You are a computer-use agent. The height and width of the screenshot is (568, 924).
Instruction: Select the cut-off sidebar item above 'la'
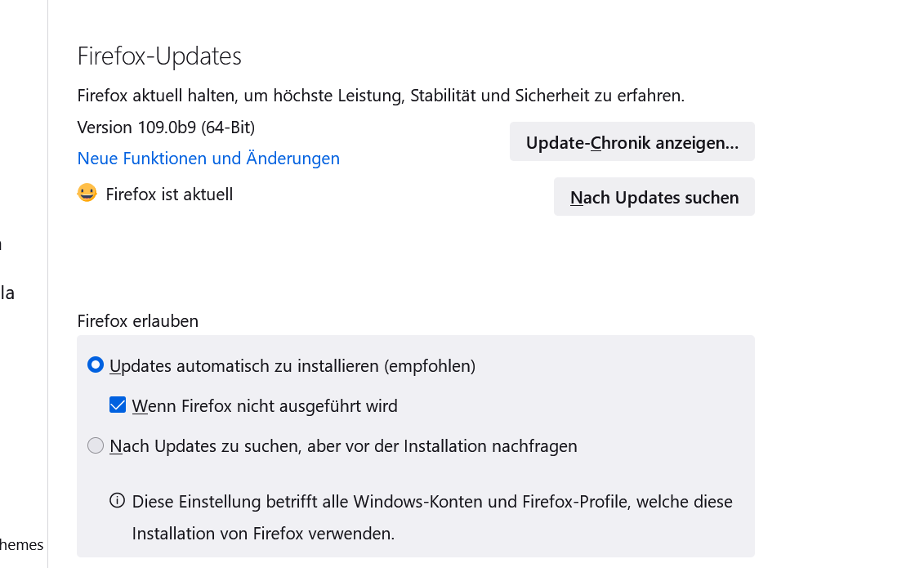(2, 244)
